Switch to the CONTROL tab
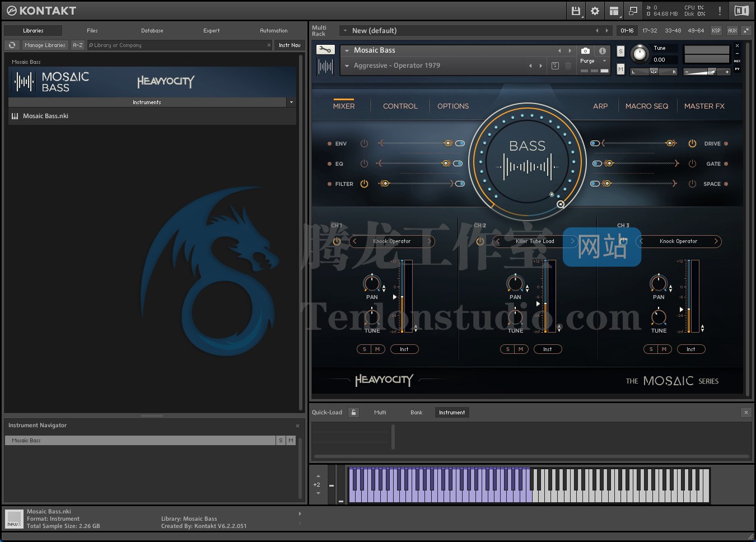756x542 pixels. (400, 106)
